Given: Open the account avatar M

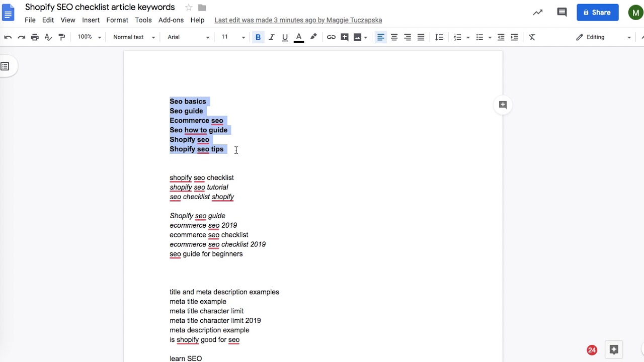Looking at the screenshot, I should pyautogui.click(x=636, y=13).
